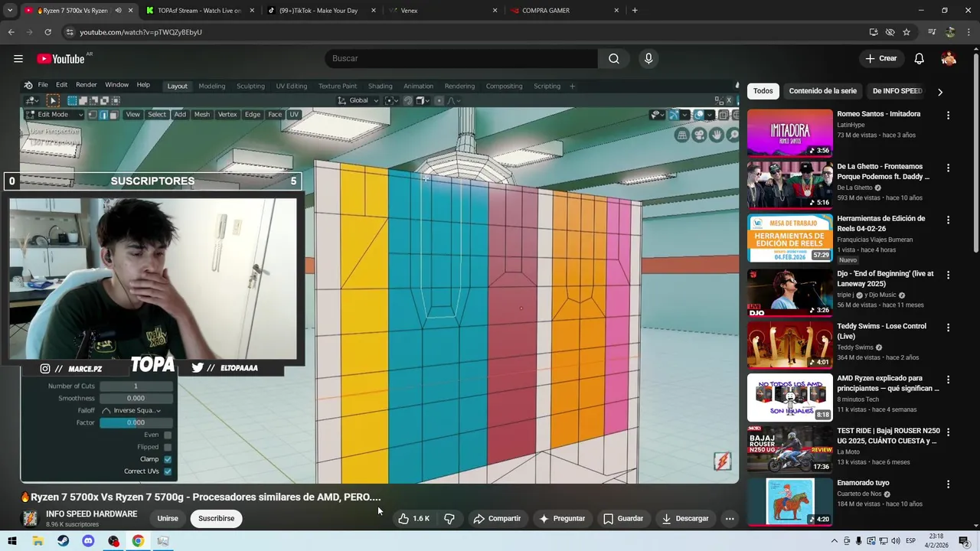Click the crossed-eye icon in address bar
Viewport: 980px width, 551px height.
pos(890,32)
